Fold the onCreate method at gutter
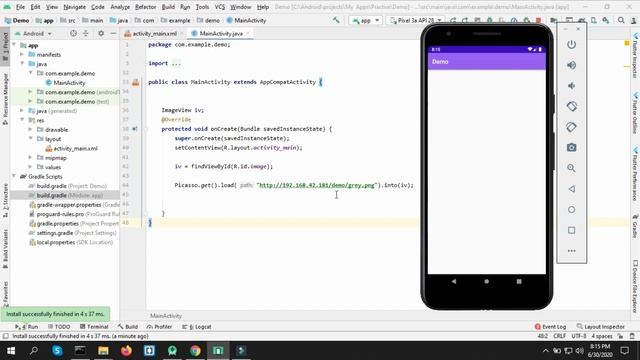 point(147,129)
